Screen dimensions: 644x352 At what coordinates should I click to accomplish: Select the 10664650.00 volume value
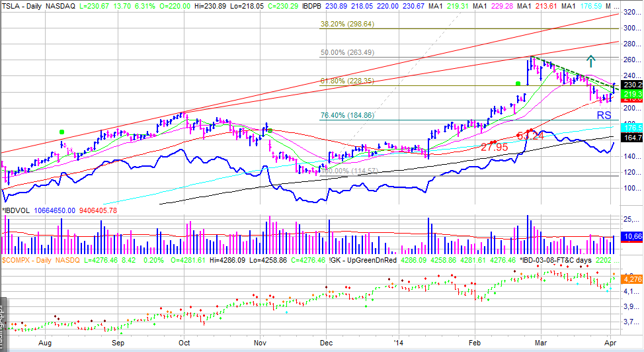(x=55, y=210)
